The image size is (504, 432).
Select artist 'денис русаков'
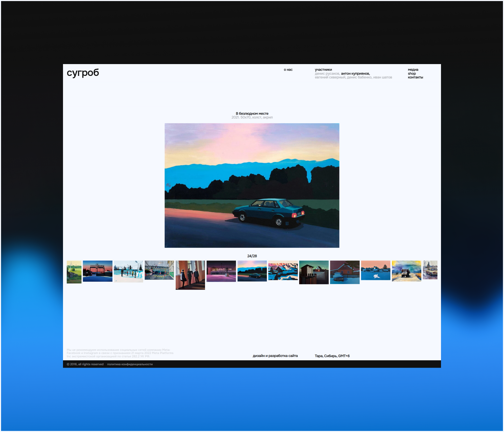[327, 74]
